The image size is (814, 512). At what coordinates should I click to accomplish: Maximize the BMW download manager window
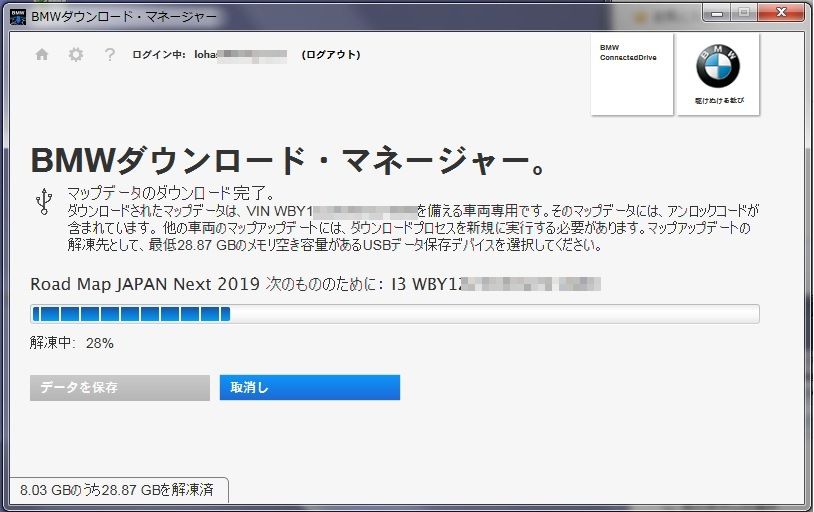[x=744, y=13]
